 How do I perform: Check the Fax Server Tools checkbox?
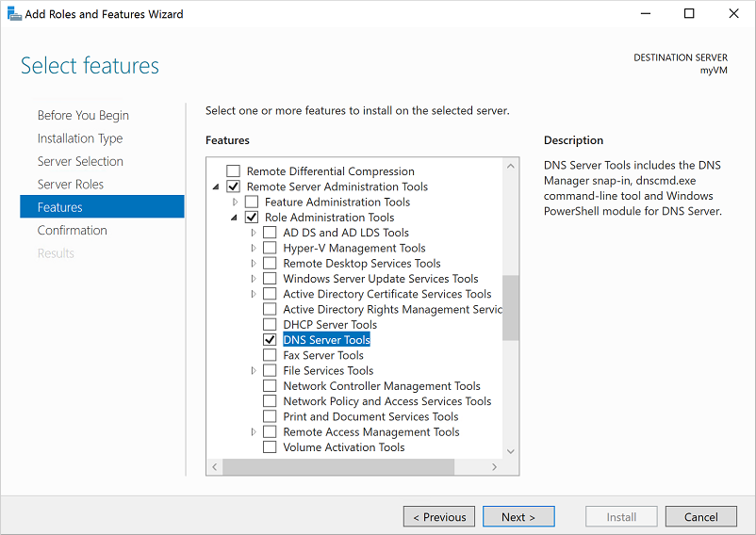coord(270,355)
